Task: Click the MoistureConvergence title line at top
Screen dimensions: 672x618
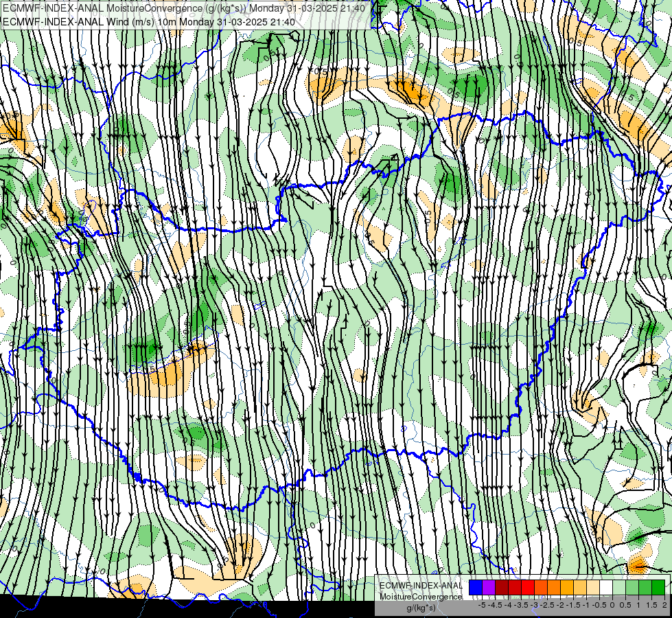Action: pos(184,8)
